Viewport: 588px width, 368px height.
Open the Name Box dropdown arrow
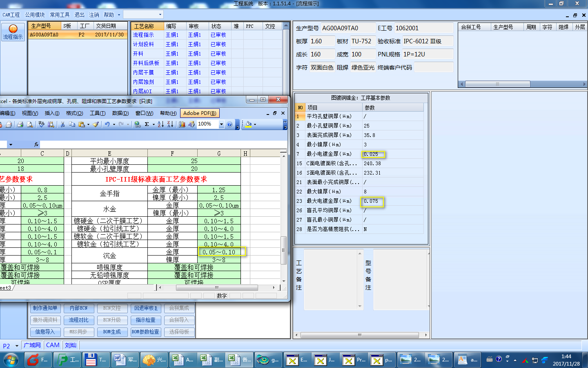click(x=11, y=144)
